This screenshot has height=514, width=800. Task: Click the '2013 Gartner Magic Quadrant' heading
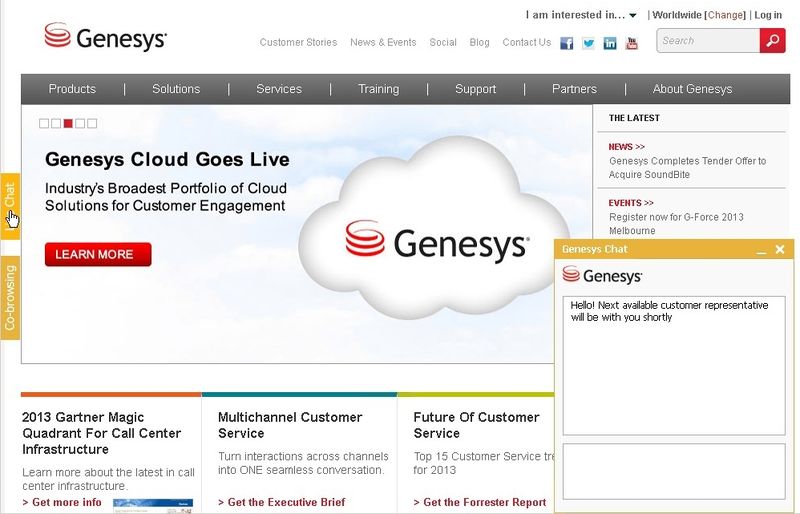[x=102, y=433]
